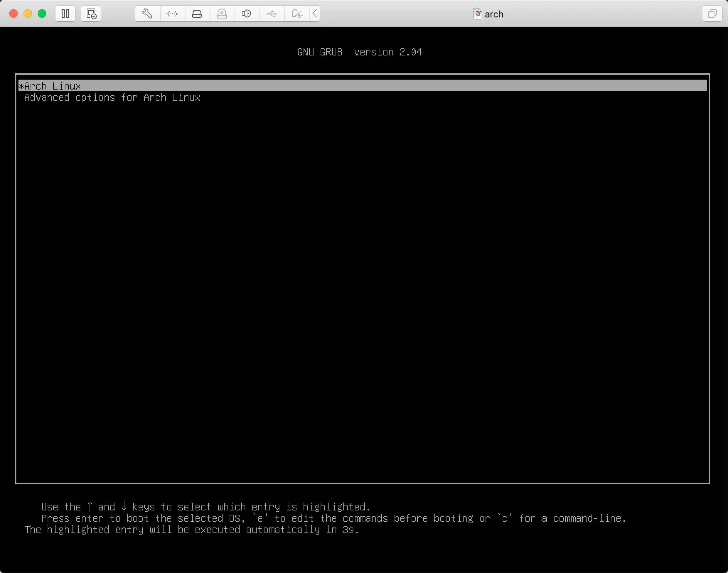728x573 pixels.
Task: Pause the virtual machine
Action: coord(65,14)
